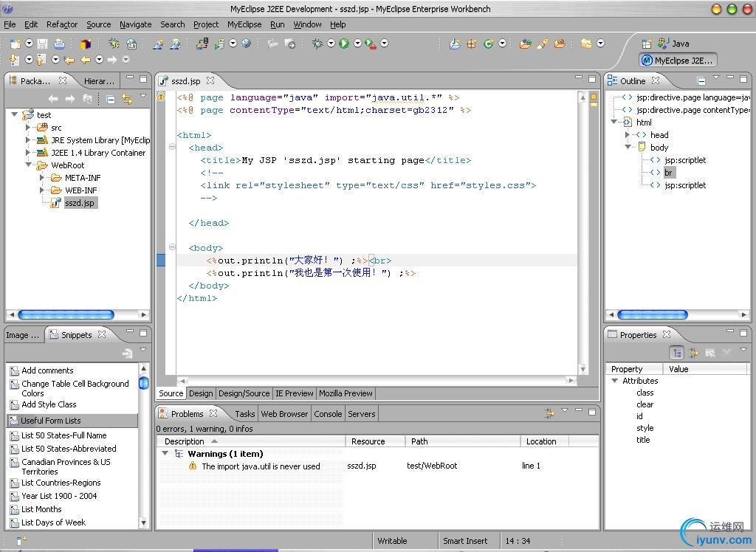Click the Run with red toolbox icon
This screenshot has height=552, width=756.
(371, 44)
